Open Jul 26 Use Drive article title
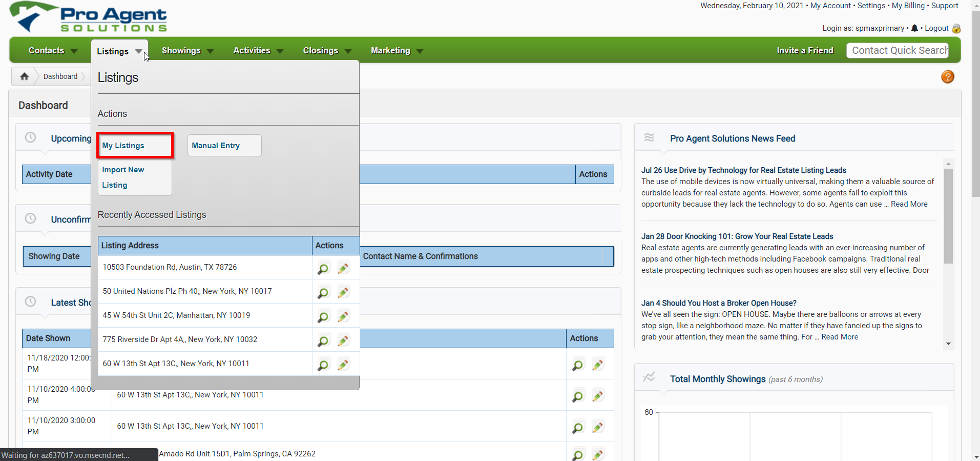 744,170
